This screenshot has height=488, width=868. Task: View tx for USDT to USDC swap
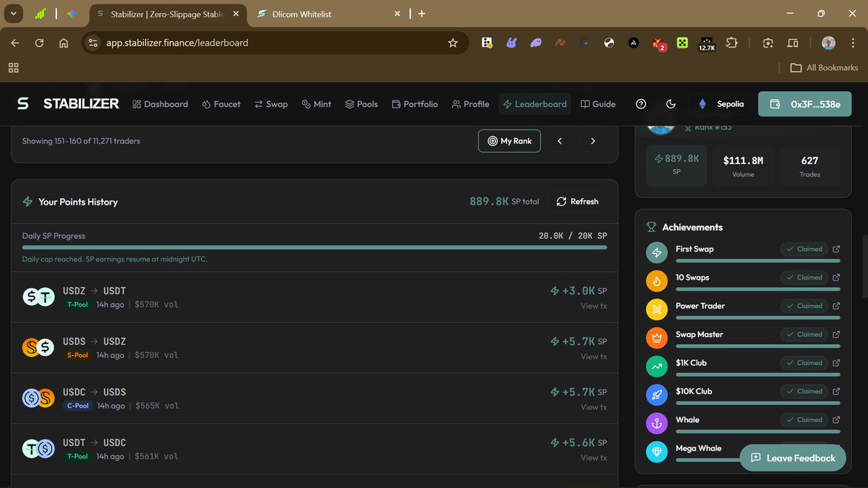click(x=594, y=458)
